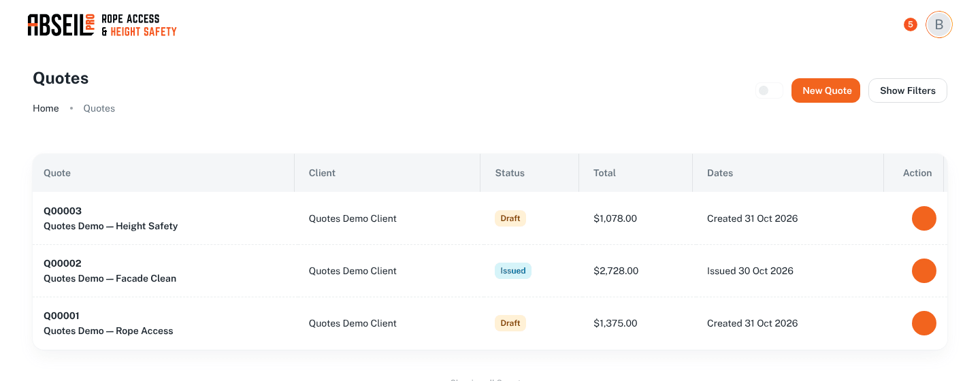Click the total $1,375.00

coord(615,323)
